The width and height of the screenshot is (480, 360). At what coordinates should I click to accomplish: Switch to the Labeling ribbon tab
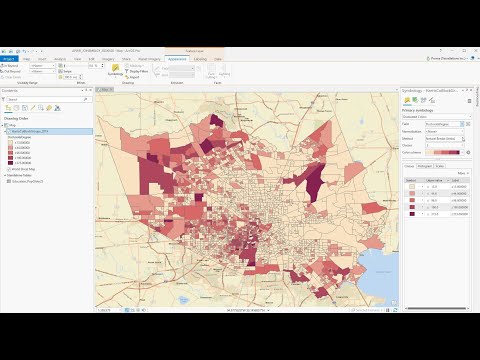point(200,59)
